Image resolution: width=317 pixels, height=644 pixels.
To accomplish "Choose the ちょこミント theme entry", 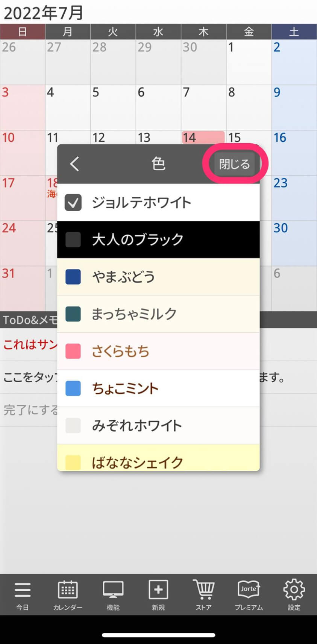I will [158, 388].
